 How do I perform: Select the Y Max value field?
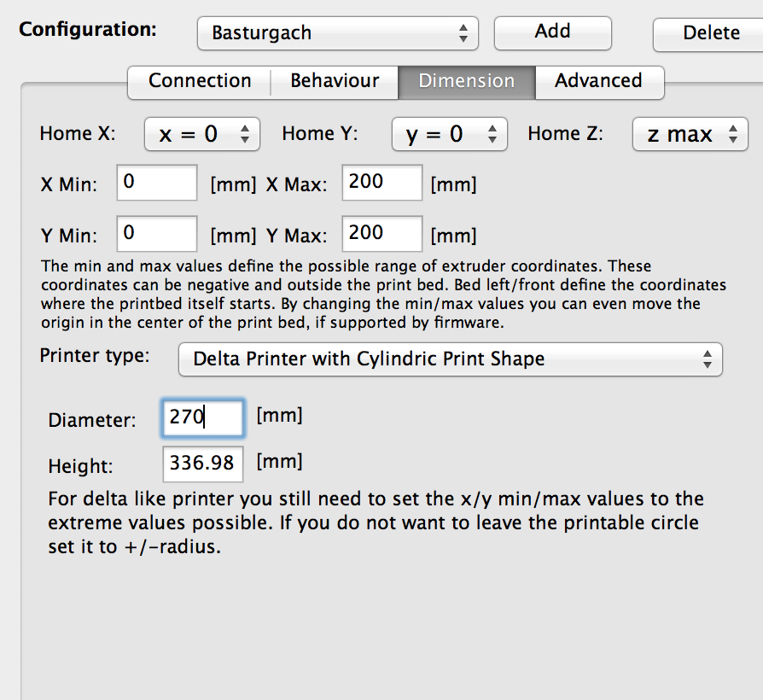(x=381, y=234)
